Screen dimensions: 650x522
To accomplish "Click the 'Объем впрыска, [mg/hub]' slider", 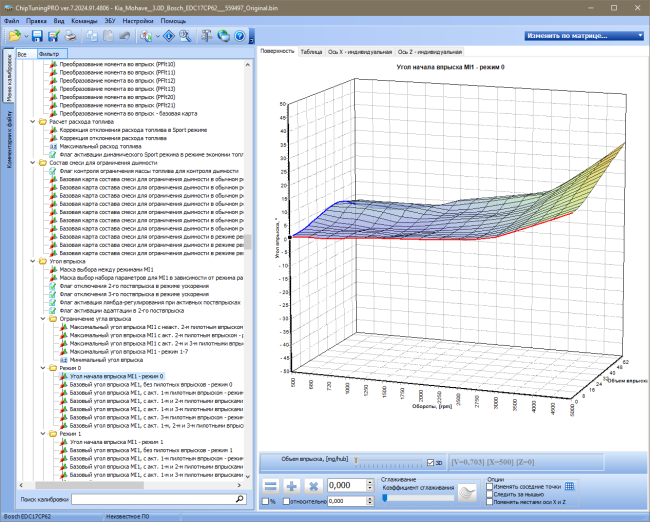I will pyautogui.click(x=389, y=461).
